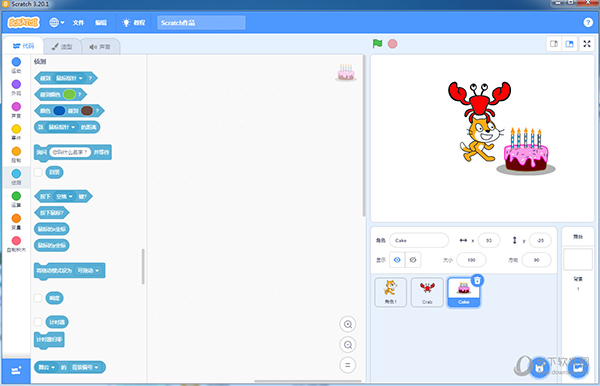Click the sprite name field 'Cake'
Viewport: 600px width, 386px height.
point(419,240)
